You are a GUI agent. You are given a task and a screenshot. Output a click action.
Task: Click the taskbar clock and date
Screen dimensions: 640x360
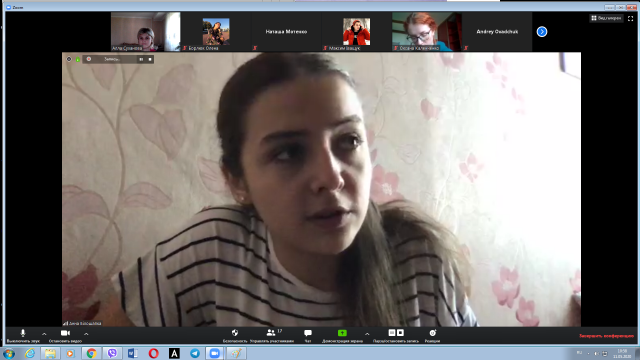pyautogui.click(x=622, y=353)
